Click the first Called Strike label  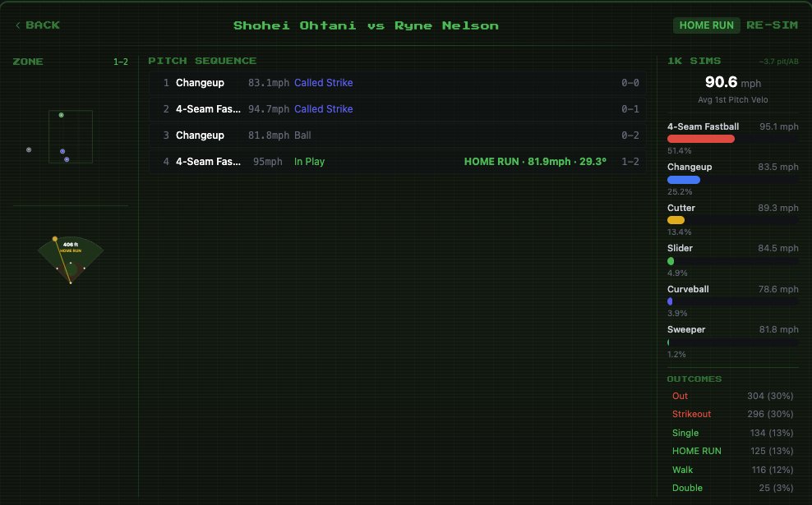pos(324,83)
